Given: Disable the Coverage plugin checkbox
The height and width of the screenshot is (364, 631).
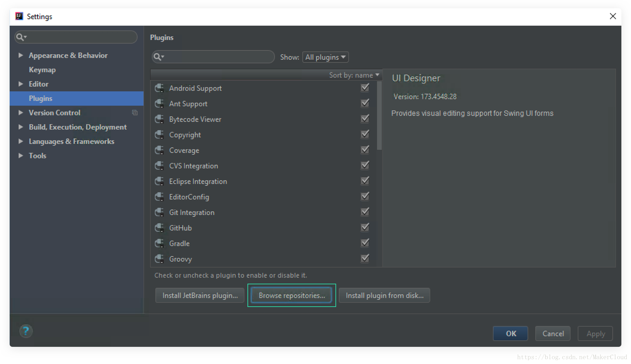Looking at the screenshot, I should (365, 150).
